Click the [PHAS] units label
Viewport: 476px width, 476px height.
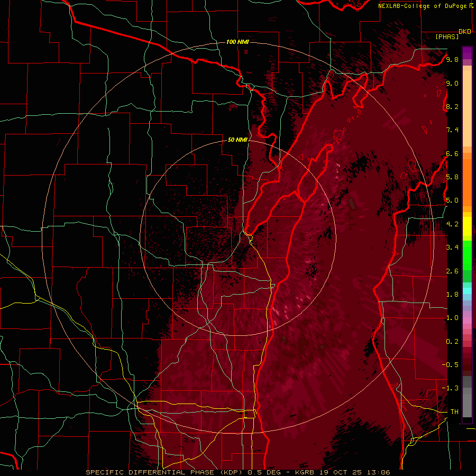tap(447, 37)
